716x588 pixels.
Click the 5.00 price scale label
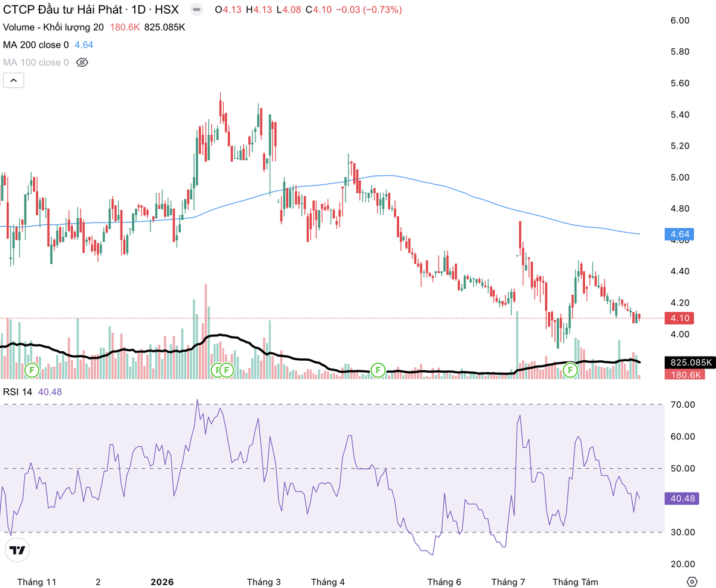(x=680, y=177)
